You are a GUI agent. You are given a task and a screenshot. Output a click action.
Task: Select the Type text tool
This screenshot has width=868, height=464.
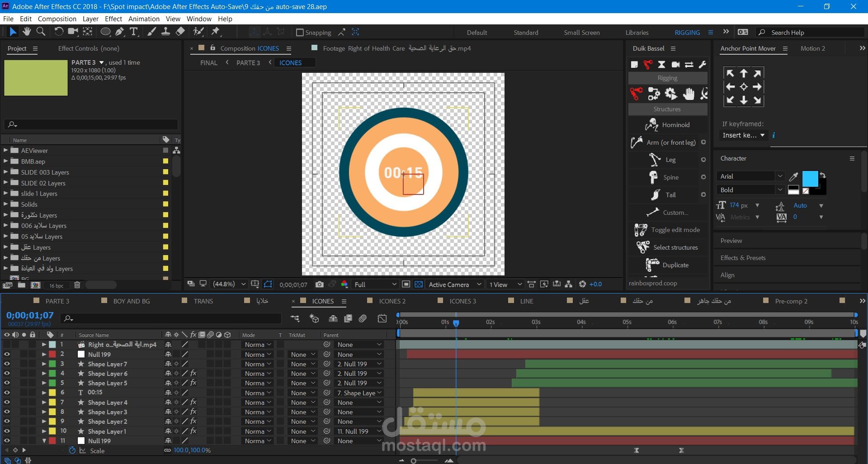pyautogui.click(x=134, y=32)
